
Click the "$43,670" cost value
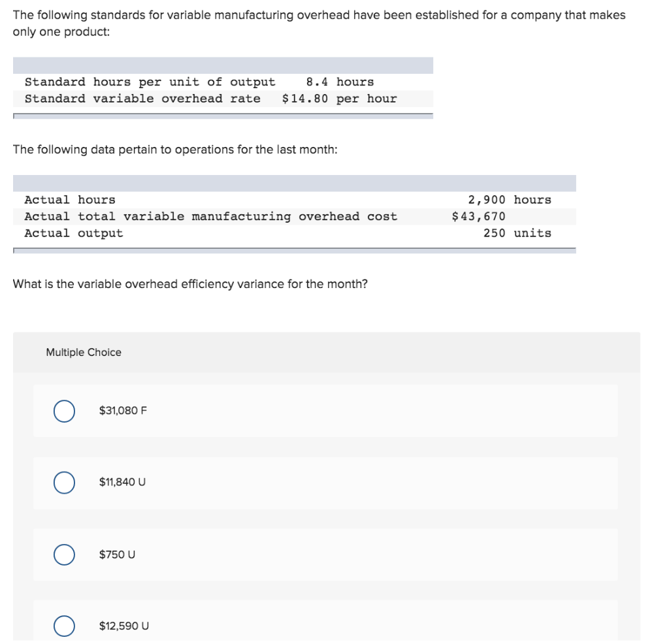pos(478,216)
